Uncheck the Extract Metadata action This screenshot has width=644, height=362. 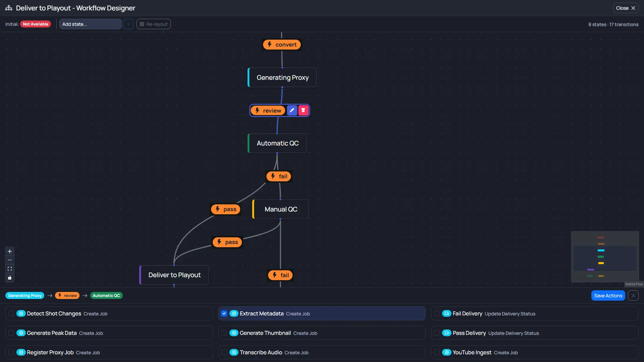click(x=224, y=313)
